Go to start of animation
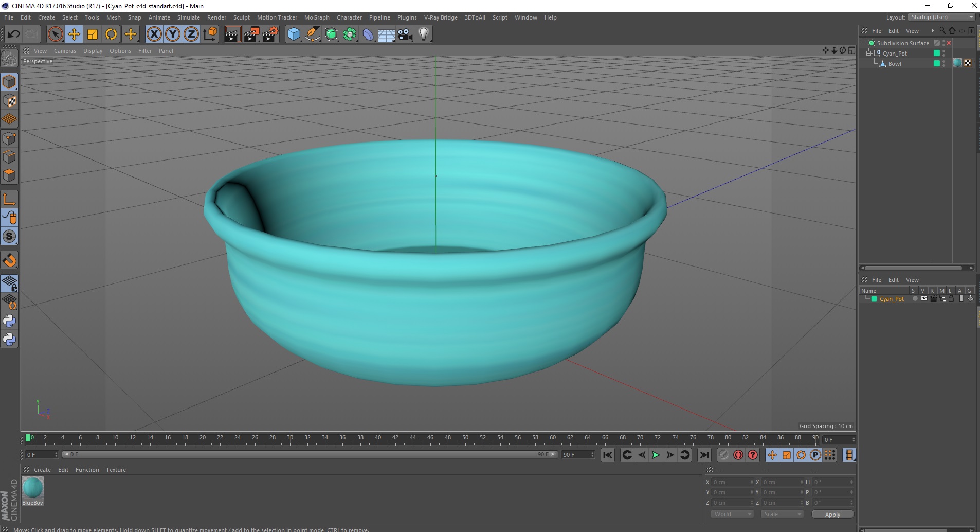Screen dimensions: 980x532 (x=608, y=455)
